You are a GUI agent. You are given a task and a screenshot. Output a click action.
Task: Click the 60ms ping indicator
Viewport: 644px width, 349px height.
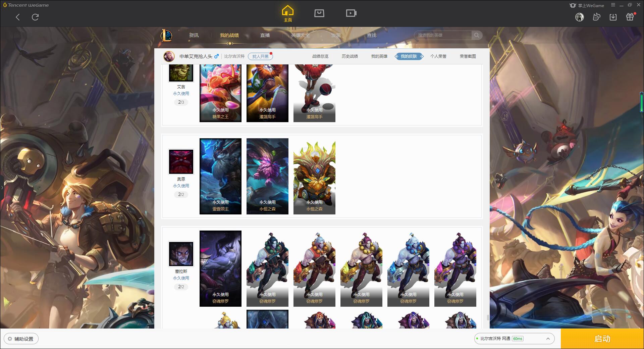point(518,339)
